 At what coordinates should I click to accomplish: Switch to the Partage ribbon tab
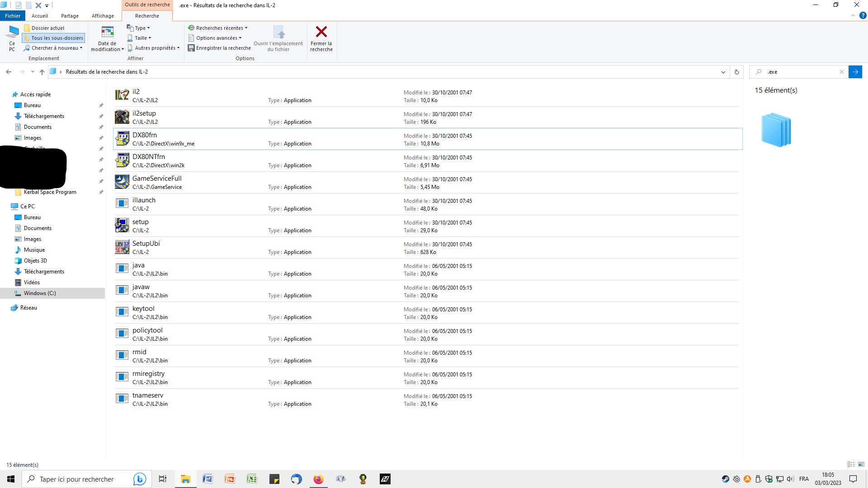(x=70, y=16)
